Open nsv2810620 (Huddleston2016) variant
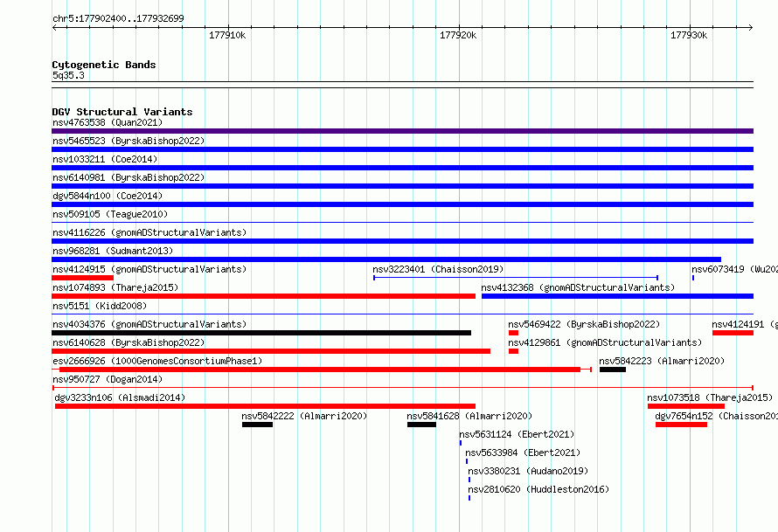 click(538, 489)
